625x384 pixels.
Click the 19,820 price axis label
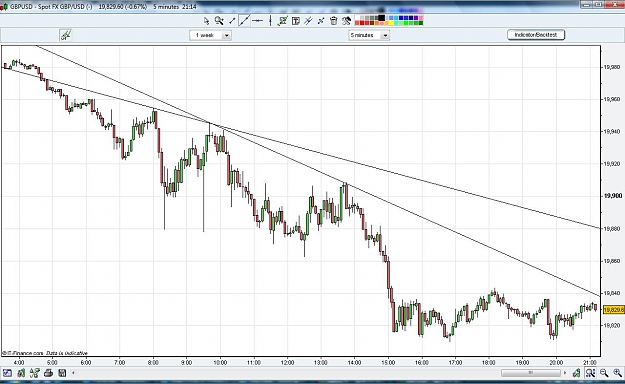point(612,325)
